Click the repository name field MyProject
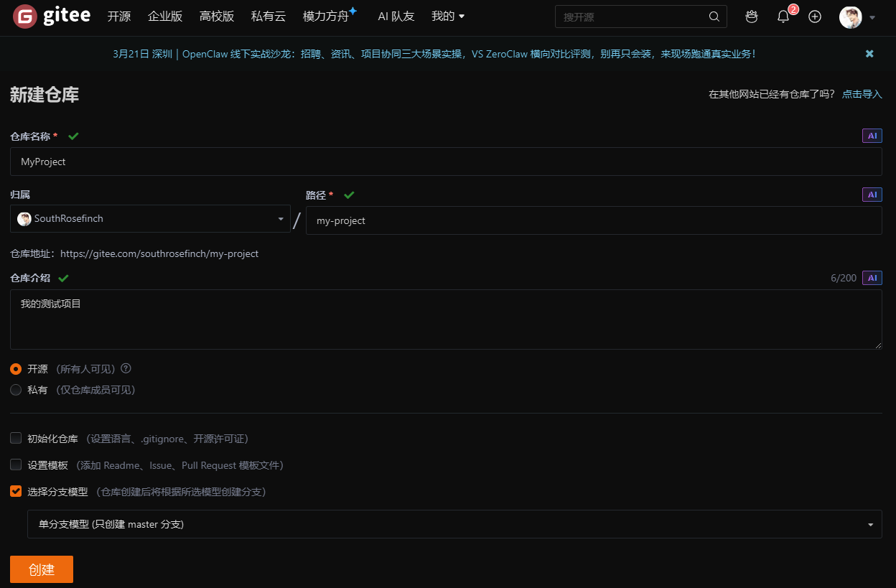The image size is (896, 588). pyautogui.click(x=446, y=162)
